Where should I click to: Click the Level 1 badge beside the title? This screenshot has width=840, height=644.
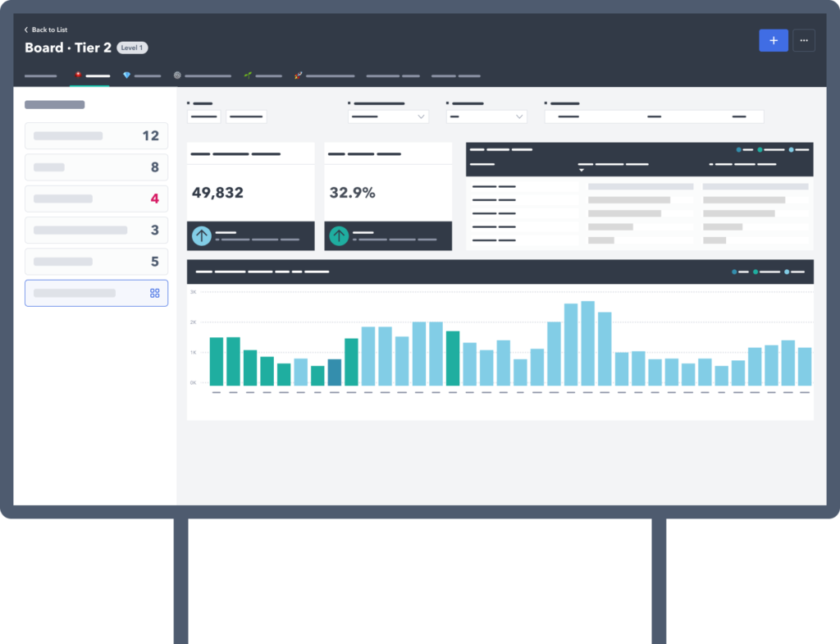[132, 48]
